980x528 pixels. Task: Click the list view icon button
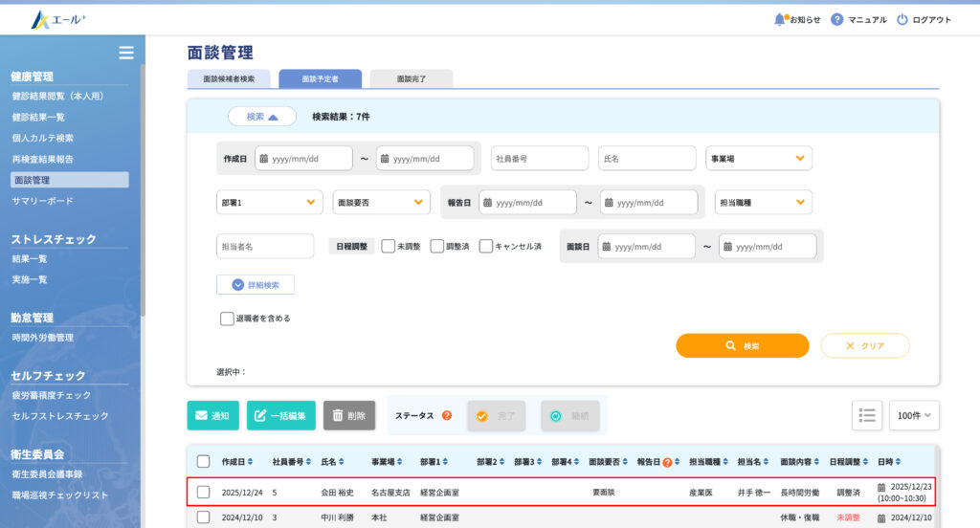pos(867,415)
